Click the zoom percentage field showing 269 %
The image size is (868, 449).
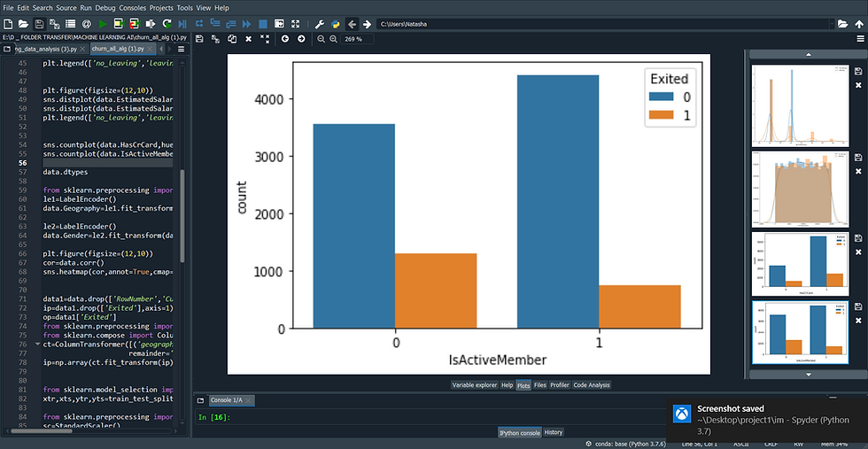coord(357,39)
